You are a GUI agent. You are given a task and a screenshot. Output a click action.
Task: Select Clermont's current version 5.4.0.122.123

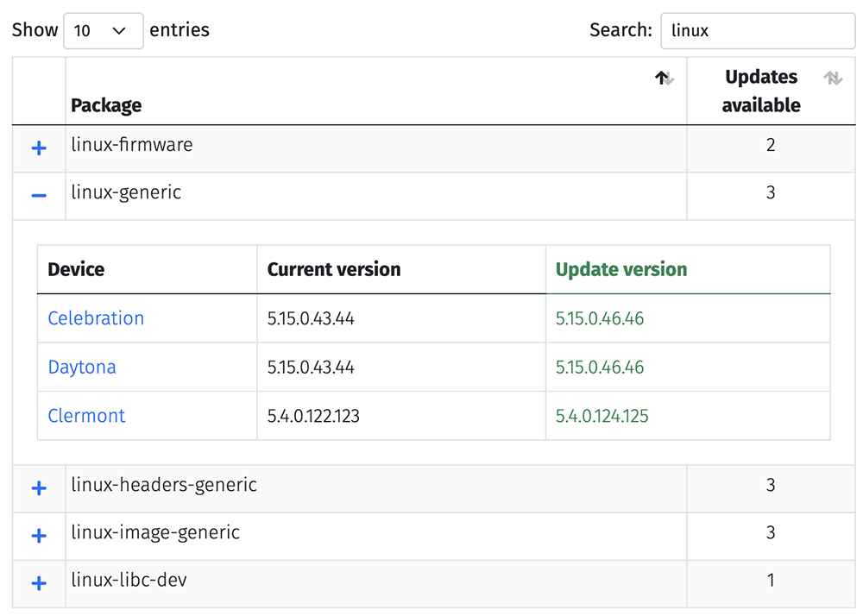click(x=314, y=416)
